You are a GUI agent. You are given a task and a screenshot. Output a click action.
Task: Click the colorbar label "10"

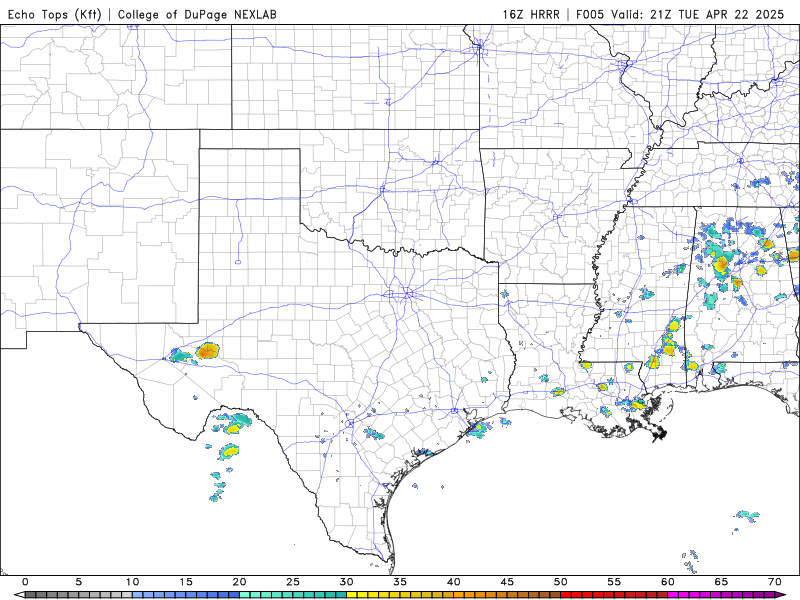point(132,582)
